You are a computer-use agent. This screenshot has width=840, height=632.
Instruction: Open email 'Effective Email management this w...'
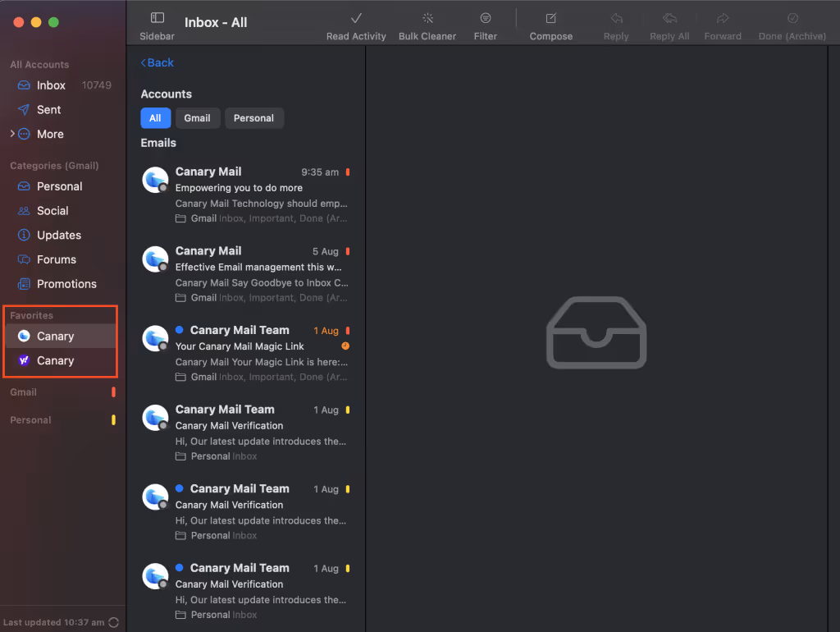pyautogui.click(x=247, y=274)
